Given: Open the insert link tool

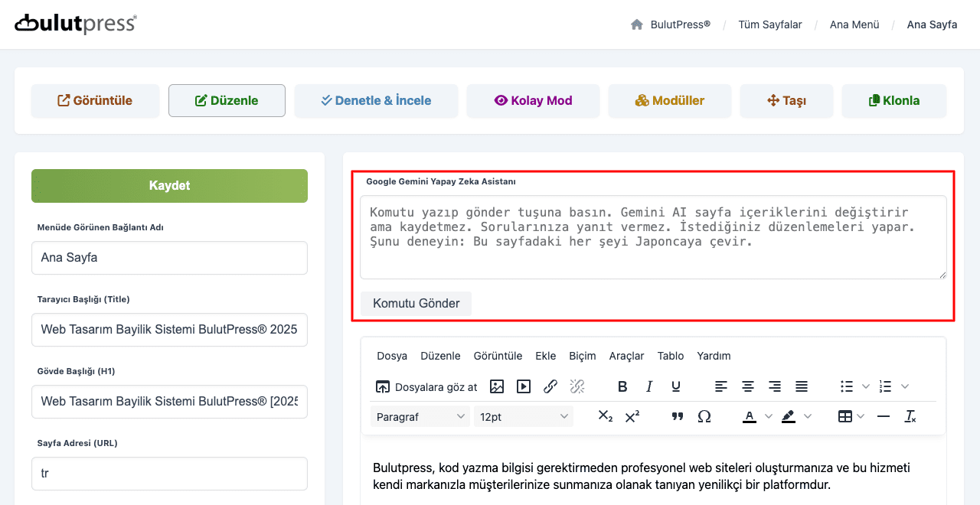Looking at the screenshot, I should 550,386.
